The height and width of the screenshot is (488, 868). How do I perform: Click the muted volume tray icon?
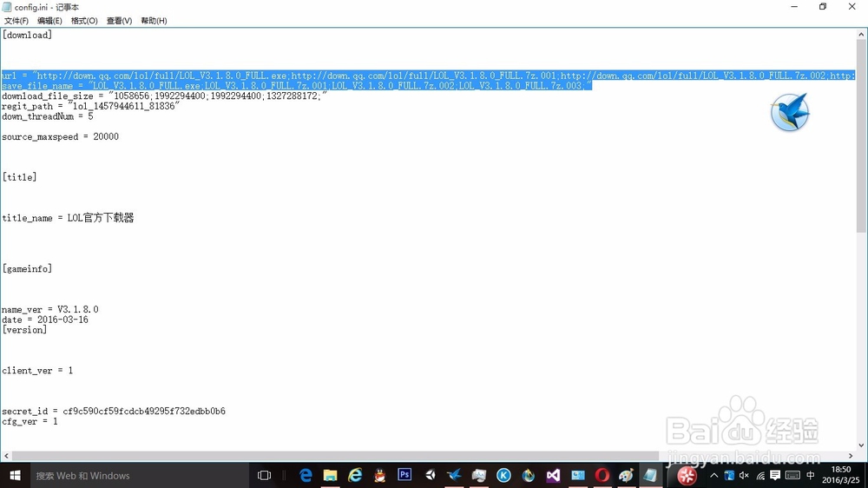pos(744,475)
